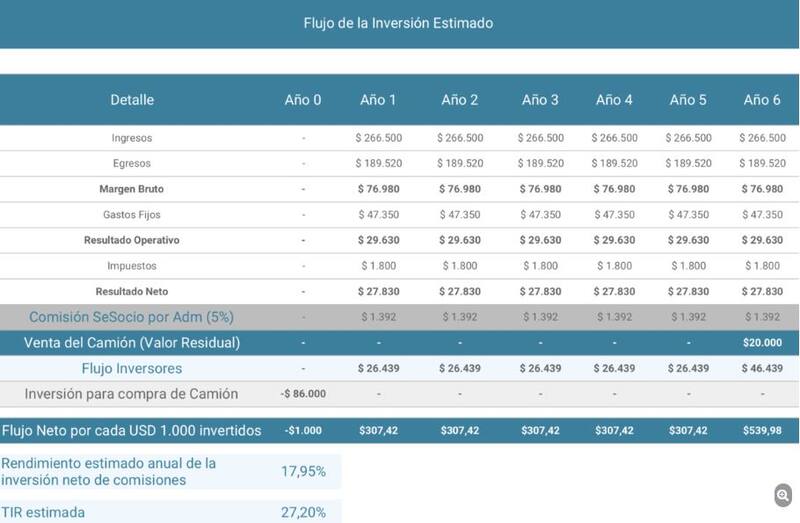Click the Flujo de la Inversión Estimado title
Screen dimensions: 800x523
[x=398, y=22]
